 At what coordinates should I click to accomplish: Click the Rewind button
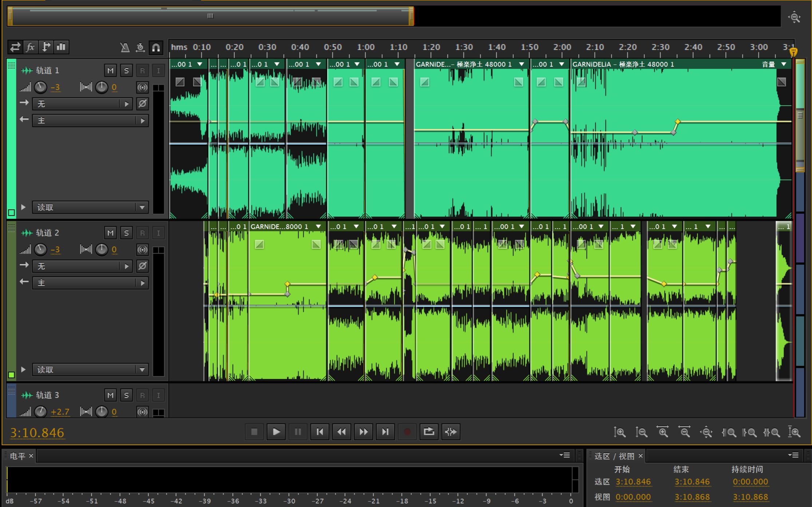tap(342, 432)
